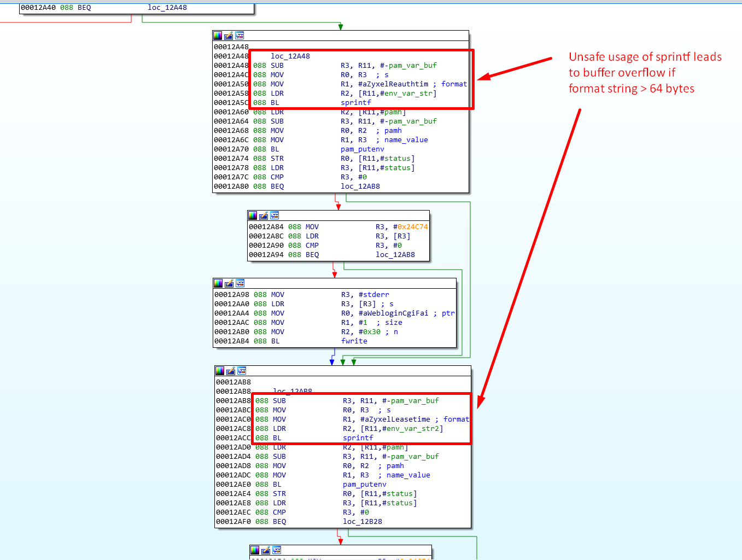Click fwrite call at 00012AB4
Viewport: 742px width, 560px height.
click(x=354, y=341)
